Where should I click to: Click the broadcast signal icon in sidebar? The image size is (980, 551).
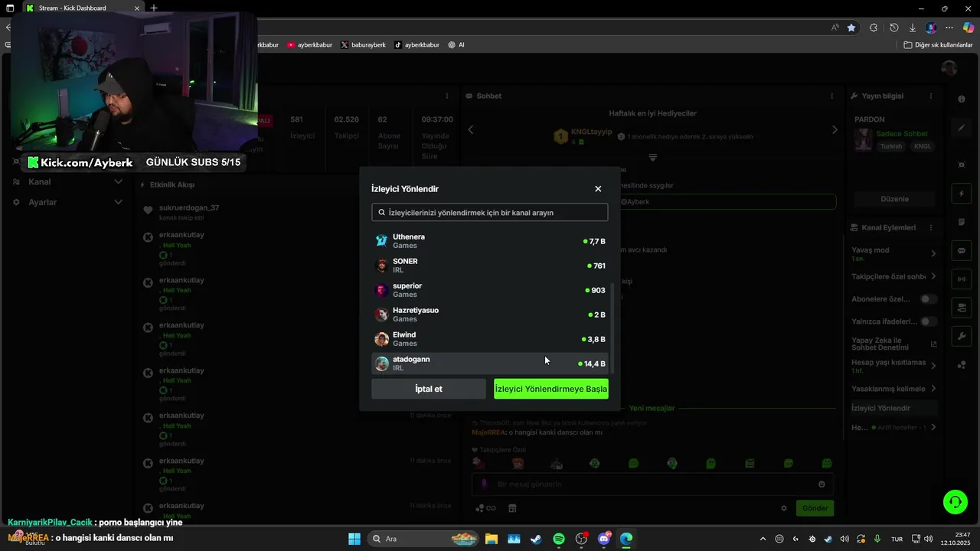pos(962,279)
